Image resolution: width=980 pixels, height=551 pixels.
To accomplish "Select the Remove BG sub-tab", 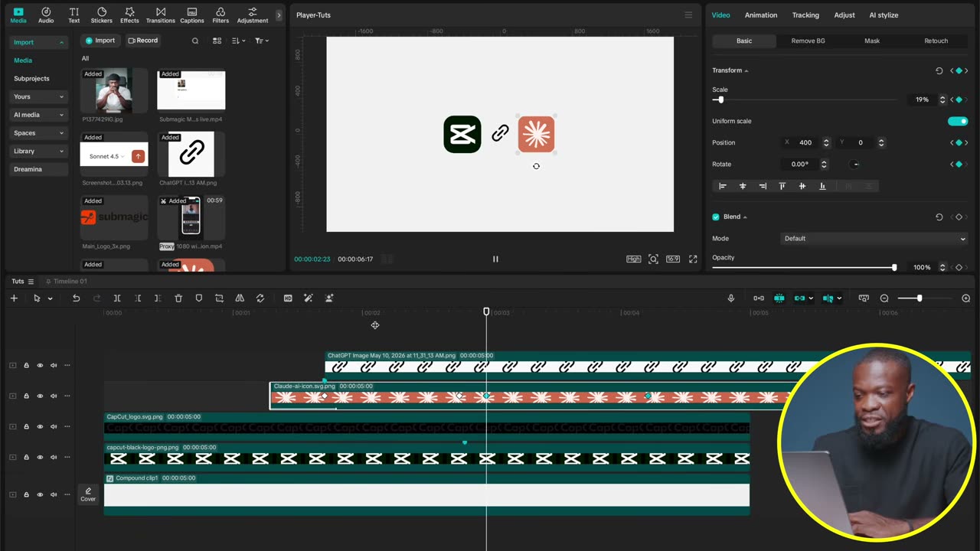I will pyautogui.click(x=808, y=41).
